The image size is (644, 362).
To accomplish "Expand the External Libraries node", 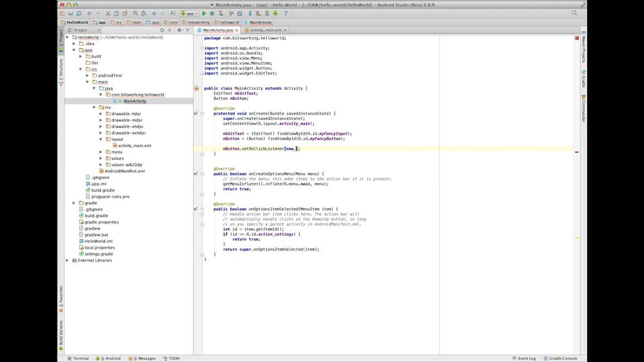I will click(67, 260).
